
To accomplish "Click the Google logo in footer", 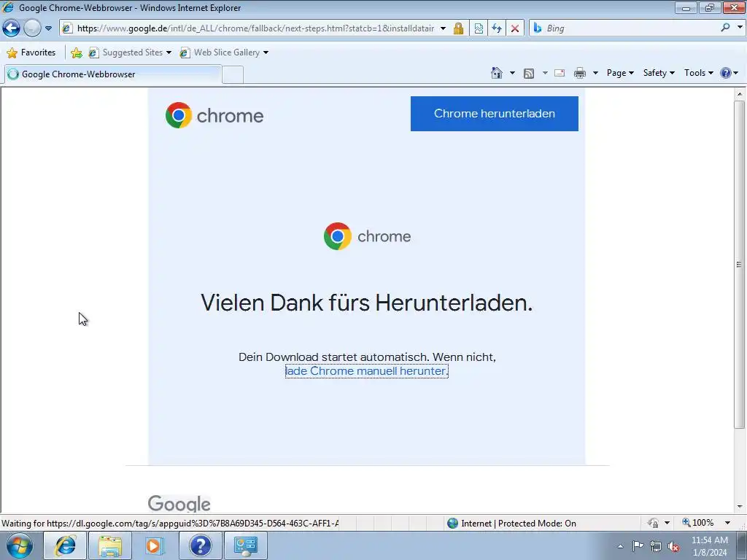I will click(x=179, y=504).
